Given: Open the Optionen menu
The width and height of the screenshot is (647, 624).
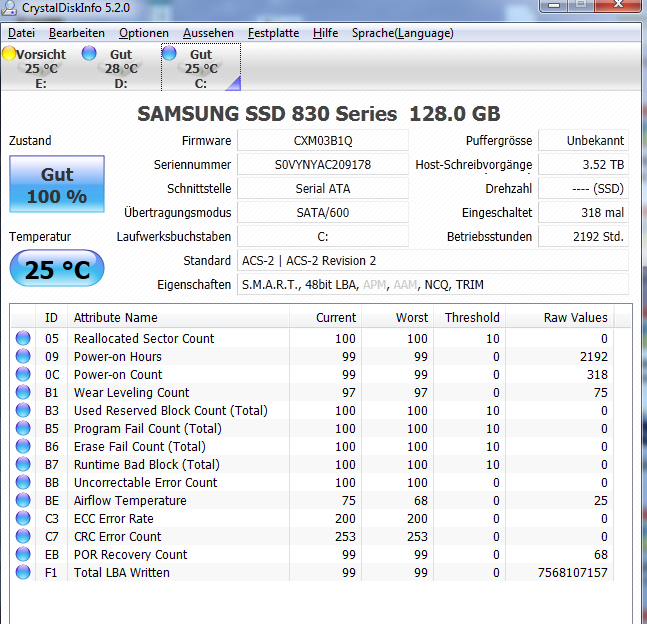Looking at the screenshot, I should (x=144, y=33).
